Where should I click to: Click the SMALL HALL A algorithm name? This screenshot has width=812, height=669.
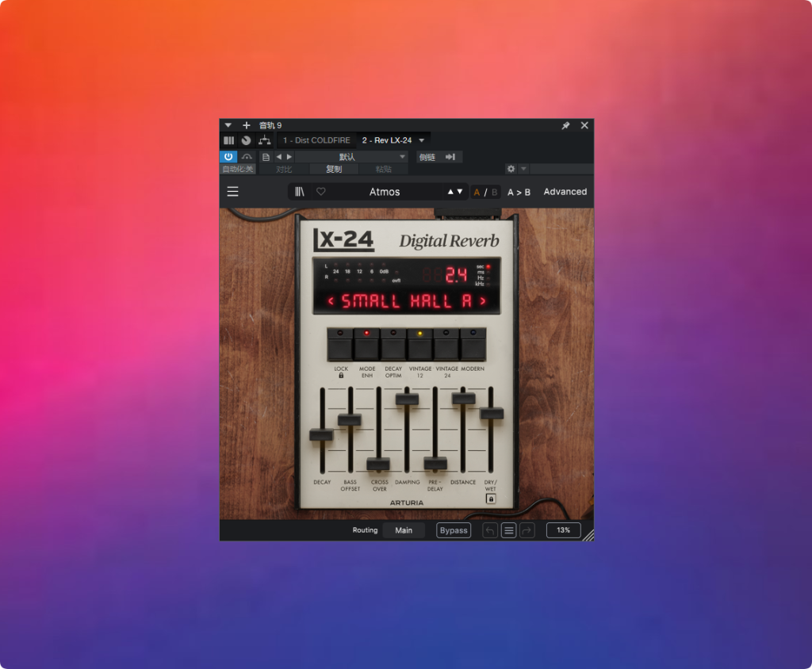[407, 301]
